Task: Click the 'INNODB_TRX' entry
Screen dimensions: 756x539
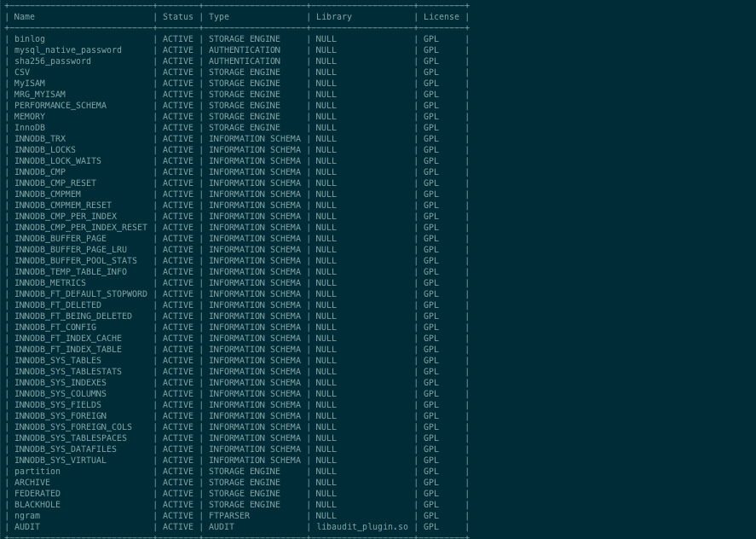Action: 39,139
